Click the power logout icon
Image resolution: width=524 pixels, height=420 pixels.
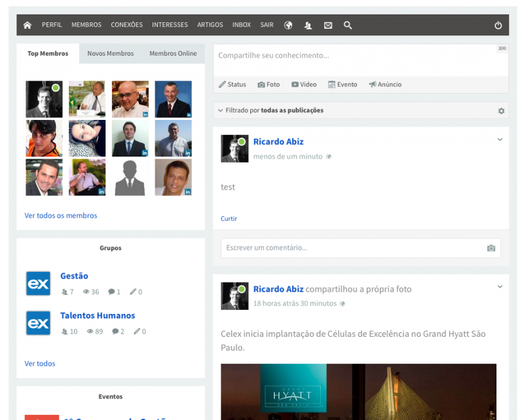click(498, 25)
